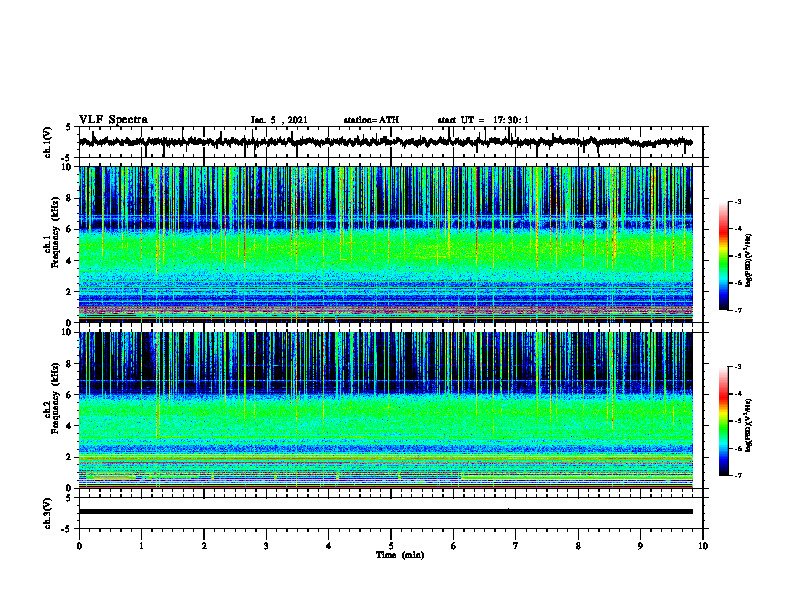
Task: Click the ch.1 spectrogram panel
Action: pos(386,244)
